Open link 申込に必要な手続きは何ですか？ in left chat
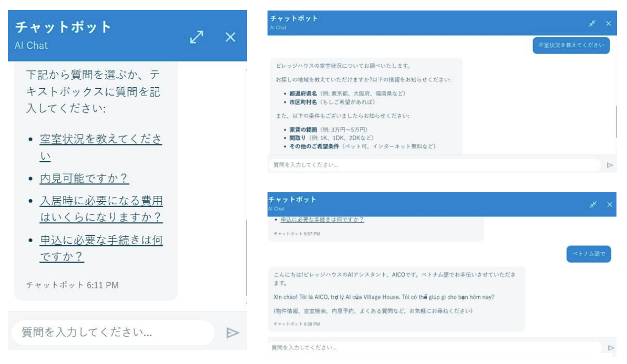Viewport: 627px width, 364px height. (x=101, y=248)
